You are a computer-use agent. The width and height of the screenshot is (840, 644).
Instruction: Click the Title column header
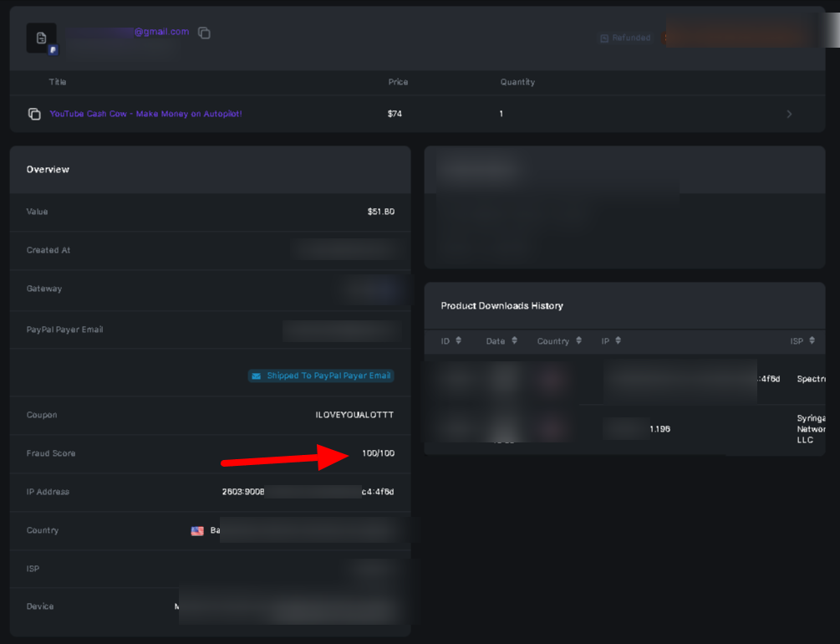[58, 82]
